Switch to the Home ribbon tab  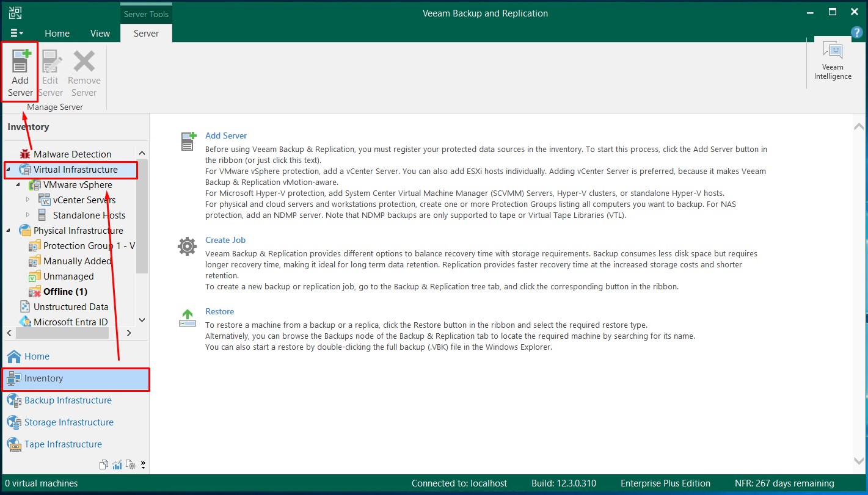(57, 34)
